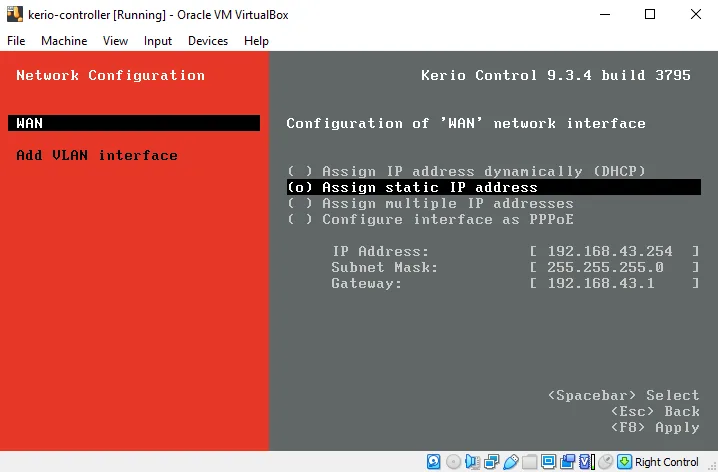Click the recording status icon
This screenshot has height=472, width=718.
[567, 461]
